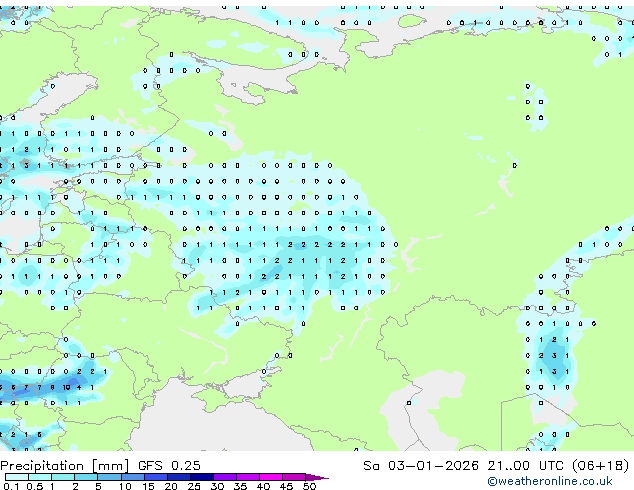Select the 40–45 mm magenta legend swatch
The height and width of the screenshot is (490, 634).
[x=271, y=477]
